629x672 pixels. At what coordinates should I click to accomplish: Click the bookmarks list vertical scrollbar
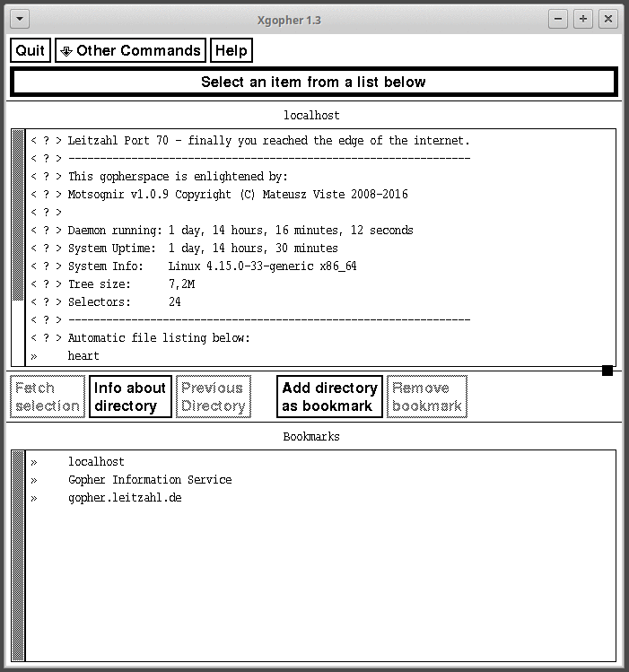tap(18, 556)
